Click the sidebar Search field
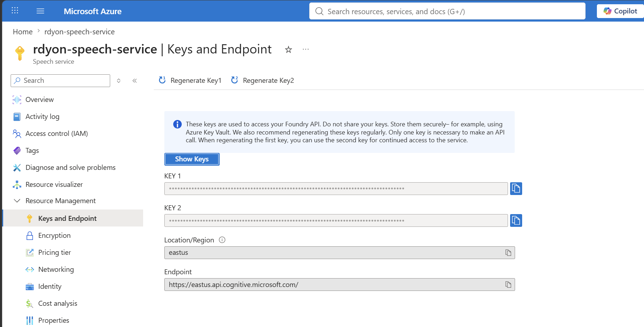The height and width of the screenshot is (327, 644). tap(60, 81)
